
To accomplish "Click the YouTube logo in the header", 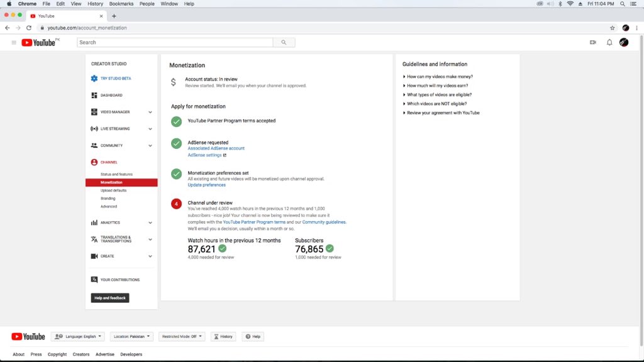I will point(40,42).
